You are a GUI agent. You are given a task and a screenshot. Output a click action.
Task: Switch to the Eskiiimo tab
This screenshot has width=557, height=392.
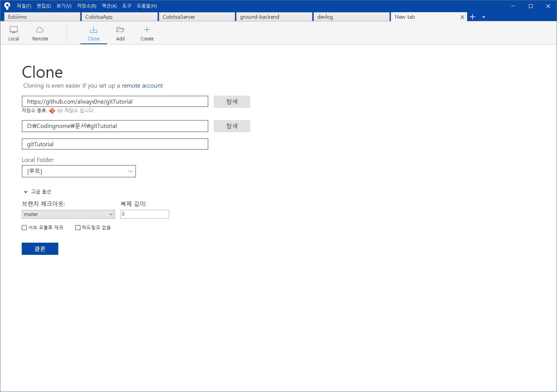click(x=42, y=17)
